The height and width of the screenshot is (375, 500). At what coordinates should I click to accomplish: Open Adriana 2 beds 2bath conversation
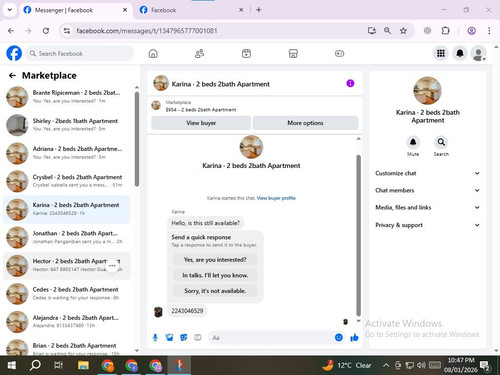click(67, 153)
